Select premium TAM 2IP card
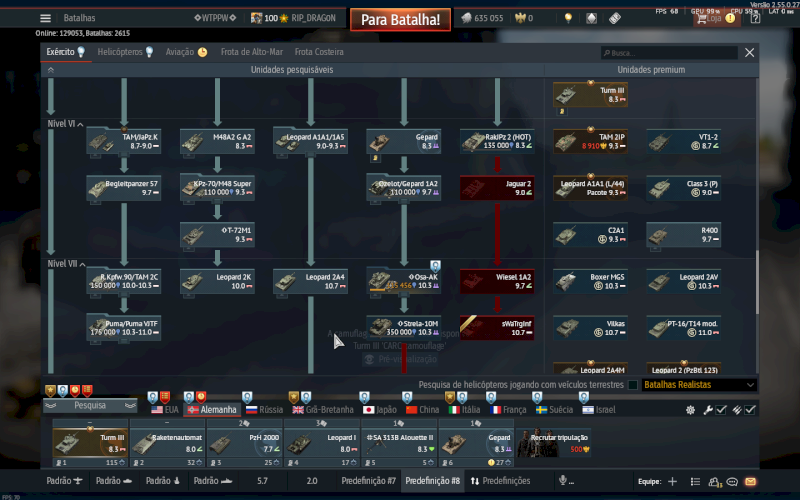Viewport: 800px width, 500px height. coord(590,141)
